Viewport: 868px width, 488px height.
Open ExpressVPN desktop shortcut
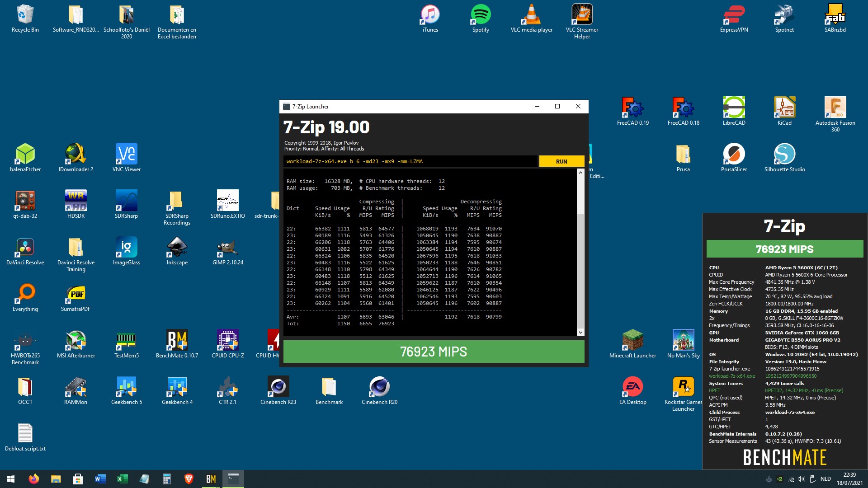[x=734, y=19]
